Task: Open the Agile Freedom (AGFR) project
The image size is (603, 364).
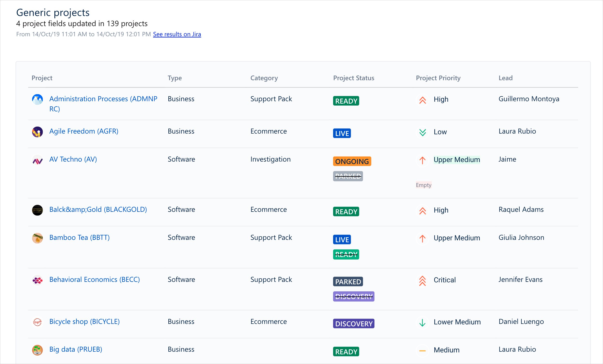Action: (84, 131)
